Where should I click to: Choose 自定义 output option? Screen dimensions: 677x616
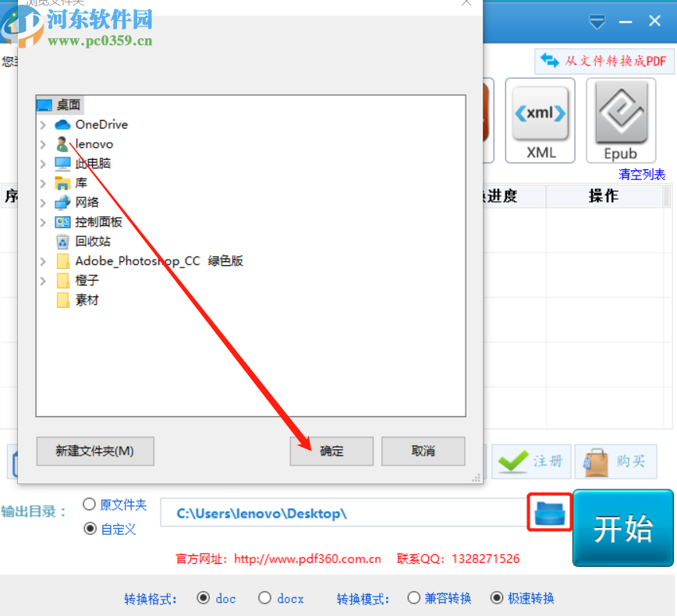point(90,529)
